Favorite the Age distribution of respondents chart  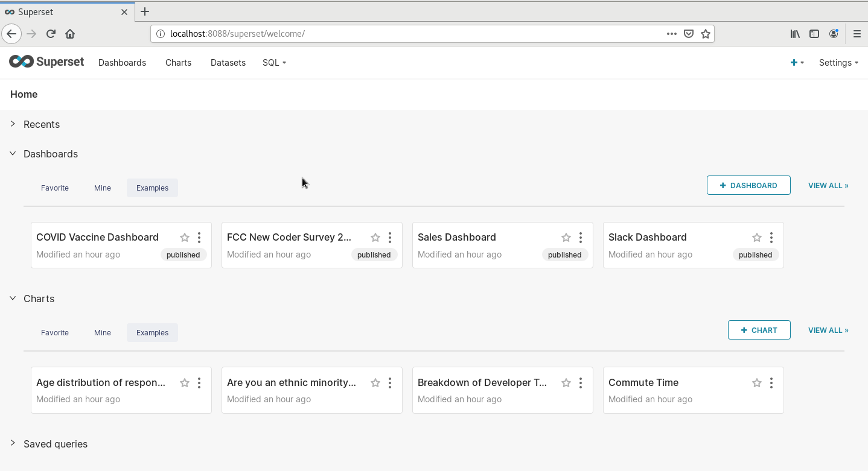[x=185, y=383]
